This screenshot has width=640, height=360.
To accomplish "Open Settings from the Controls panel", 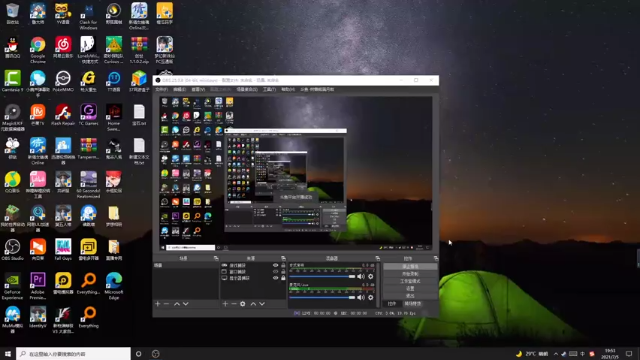I will click(410, 289).
